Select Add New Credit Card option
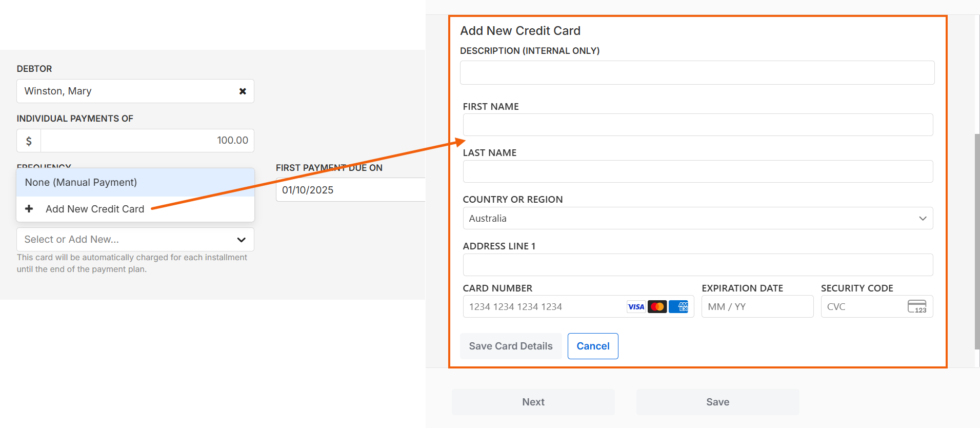 tap(95, 209)
